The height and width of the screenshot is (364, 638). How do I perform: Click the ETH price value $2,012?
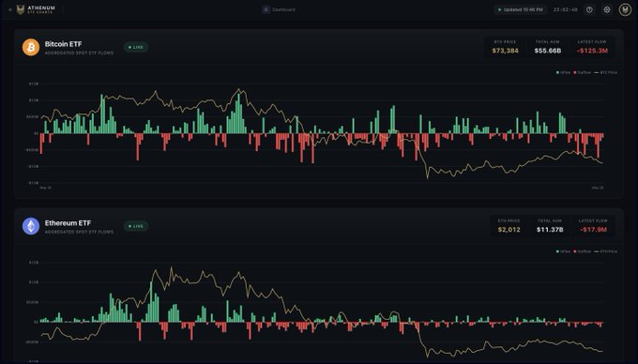click(x=509, y=230)
